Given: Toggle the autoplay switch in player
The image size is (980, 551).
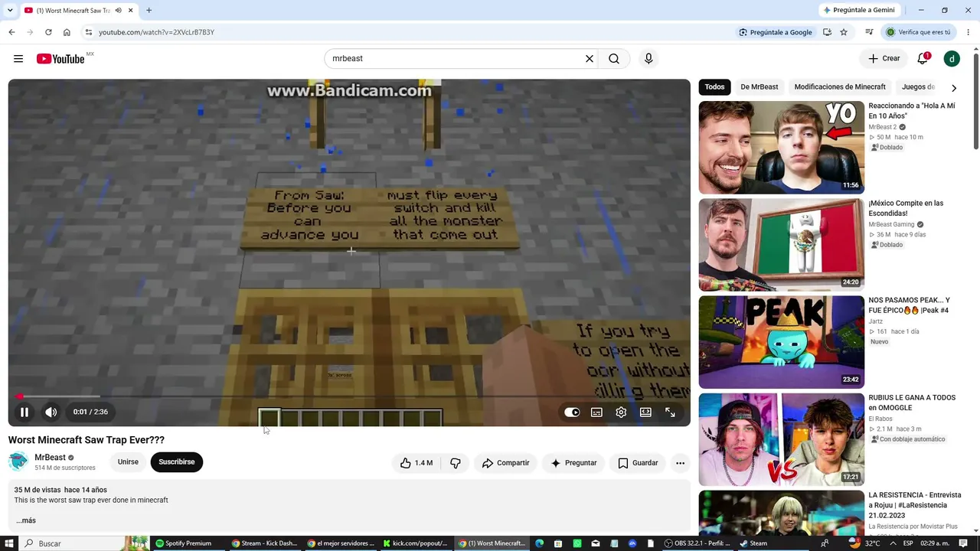Looking at the screenshot, I should pos(572,412).
